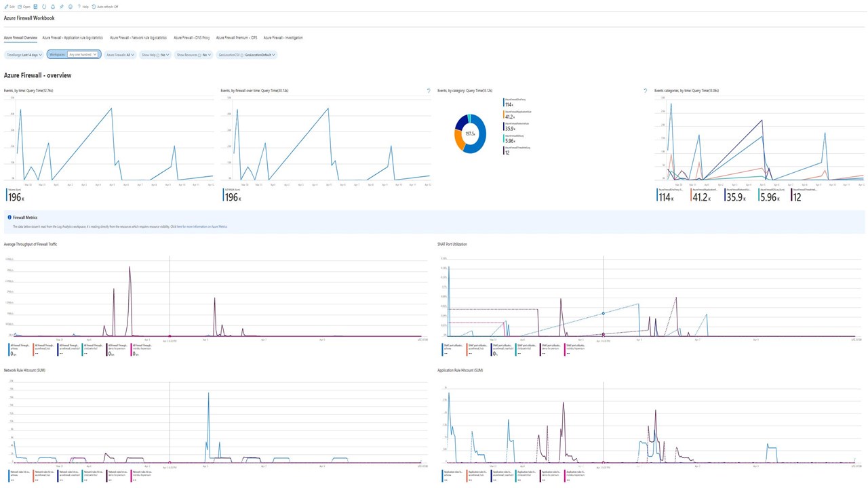
Task: Click the events pie donut chart center
Action: point(470,134)
